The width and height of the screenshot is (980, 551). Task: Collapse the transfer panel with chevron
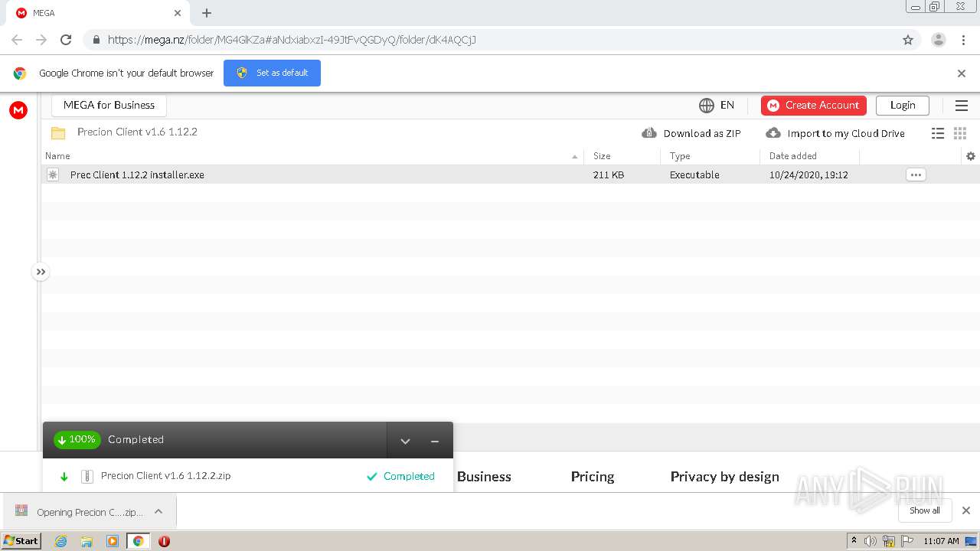[x=406, y=441]
